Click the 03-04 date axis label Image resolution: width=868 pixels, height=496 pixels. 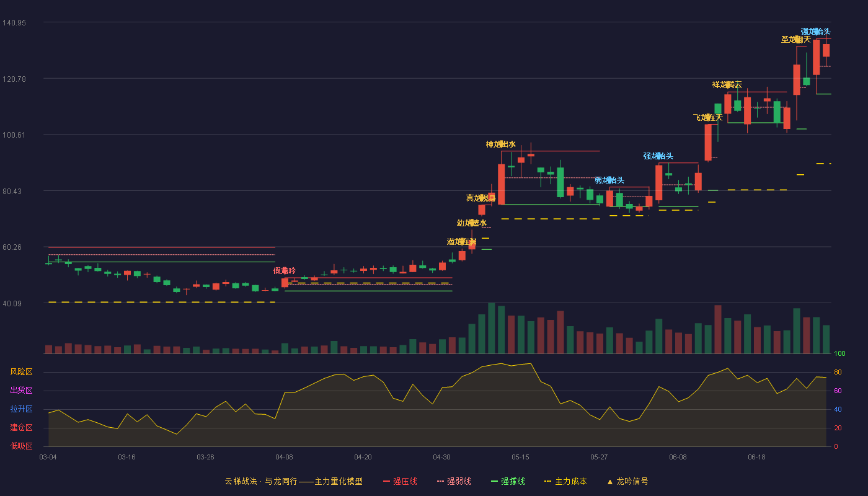pyautogui.click(x=48, y=457)
